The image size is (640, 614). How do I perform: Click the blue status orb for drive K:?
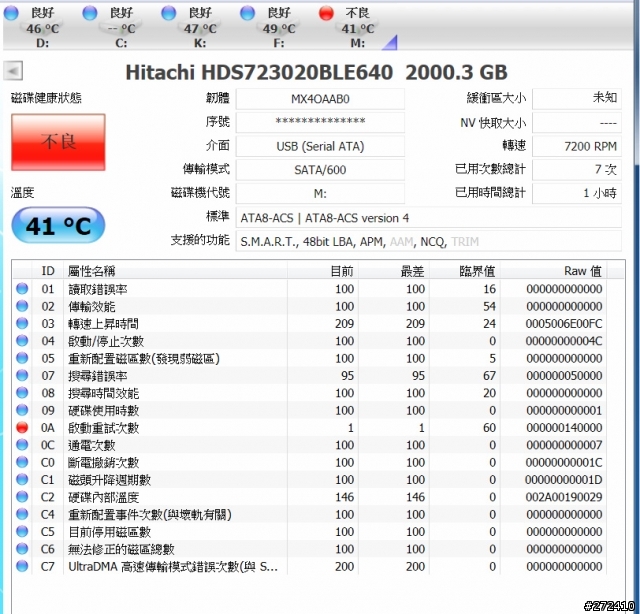pyautogui.click(x=169, y=13)
